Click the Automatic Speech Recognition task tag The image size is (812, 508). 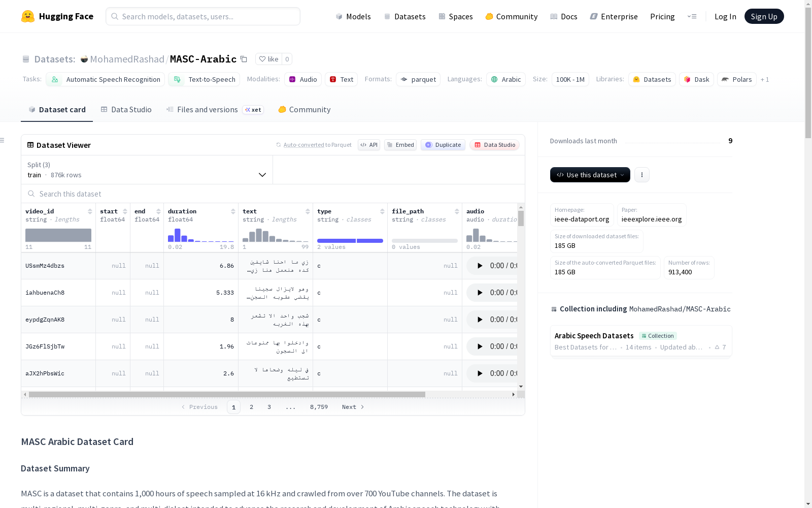105,79
